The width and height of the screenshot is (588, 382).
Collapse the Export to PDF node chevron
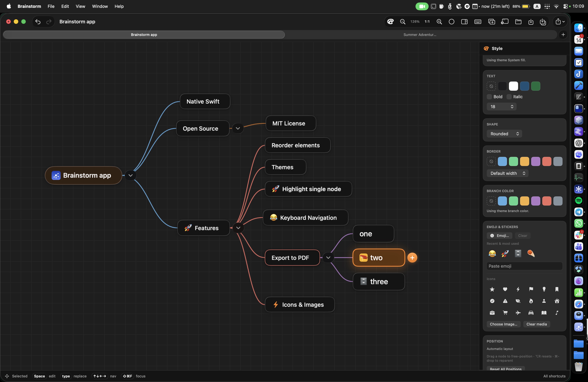[328, 257]
